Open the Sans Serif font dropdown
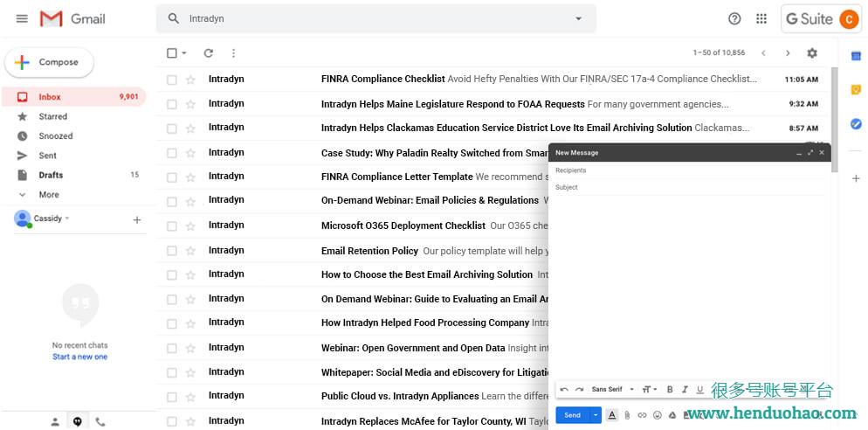Screen dimensions: 868x430 613,390
